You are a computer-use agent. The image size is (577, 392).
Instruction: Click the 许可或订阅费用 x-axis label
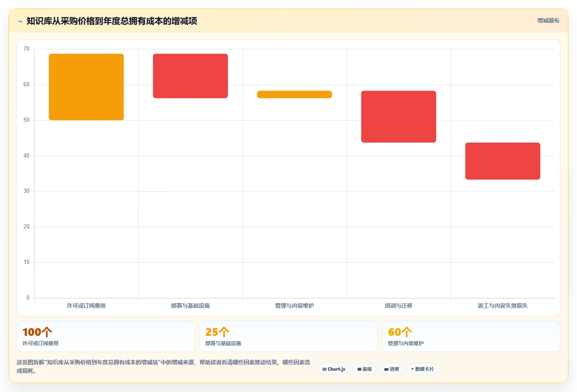86,306
